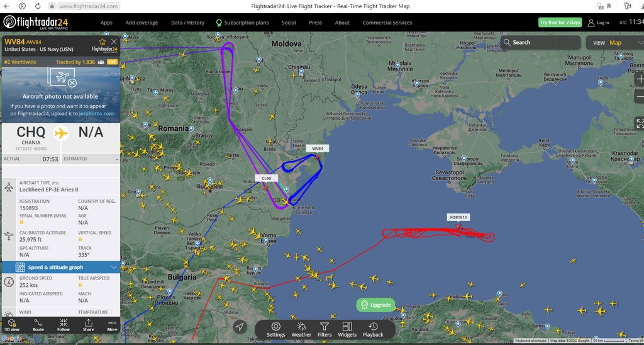
Task: Select the CL60 aircraft label on the map
Action: tap(266, 178)
